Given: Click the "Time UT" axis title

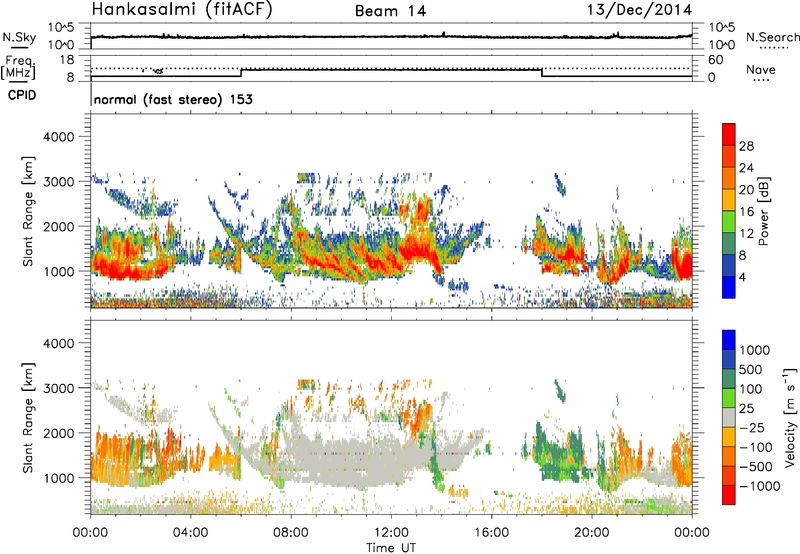Looking at the screenshot, I should click(x=391, y=548).
